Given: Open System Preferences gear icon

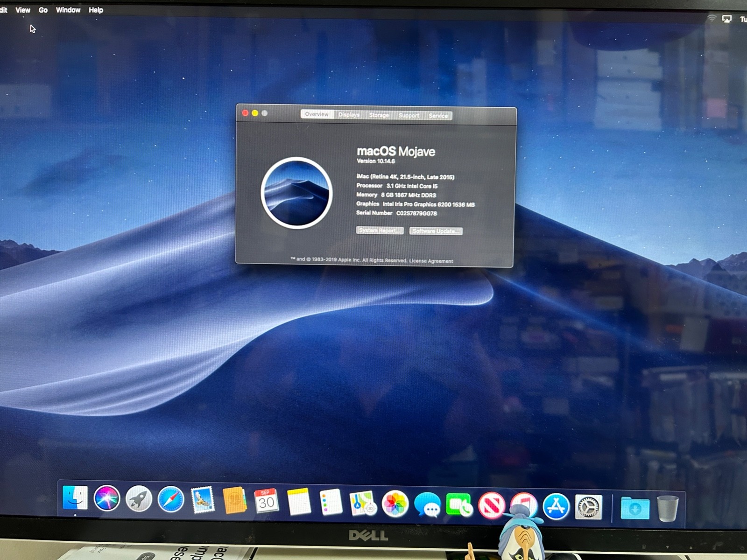Looking at the screenshot, I should [x=588, y=507].
